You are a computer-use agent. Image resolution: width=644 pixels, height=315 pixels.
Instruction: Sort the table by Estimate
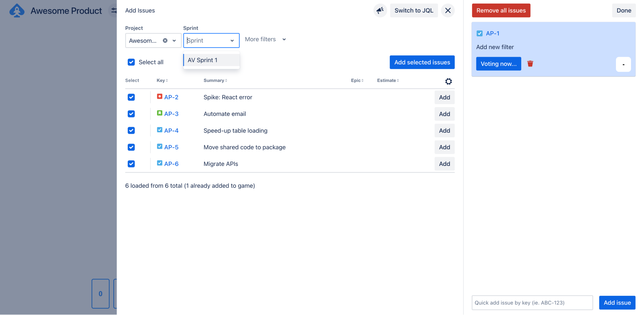(388, 80)
